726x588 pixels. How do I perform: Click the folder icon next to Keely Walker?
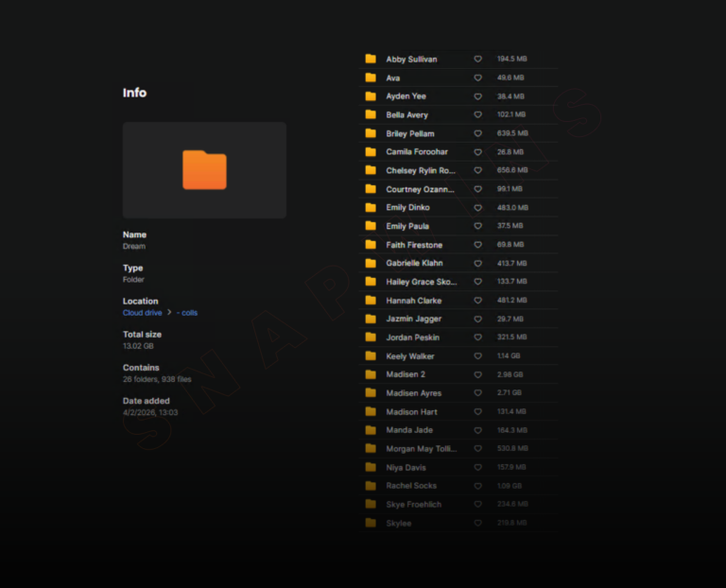(371, 356)
